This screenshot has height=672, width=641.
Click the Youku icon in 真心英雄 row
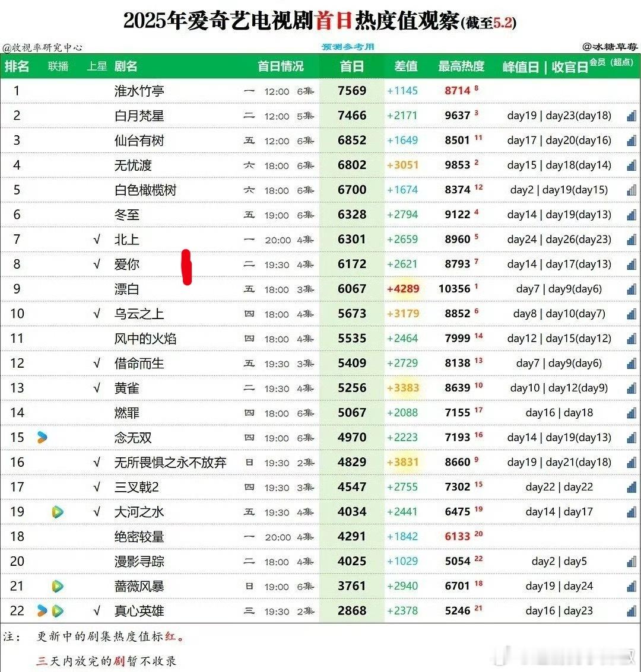tap(42, 611)
